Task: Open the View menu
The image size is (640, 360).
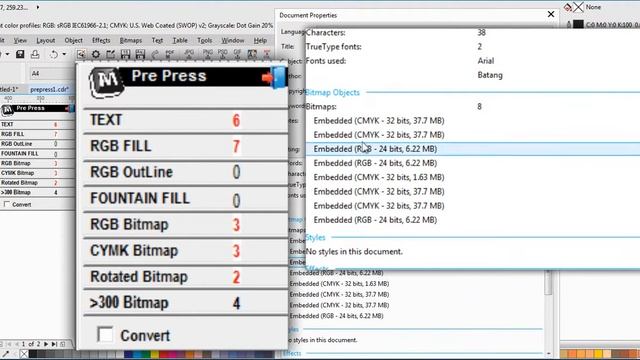Action: click(20, 40)
